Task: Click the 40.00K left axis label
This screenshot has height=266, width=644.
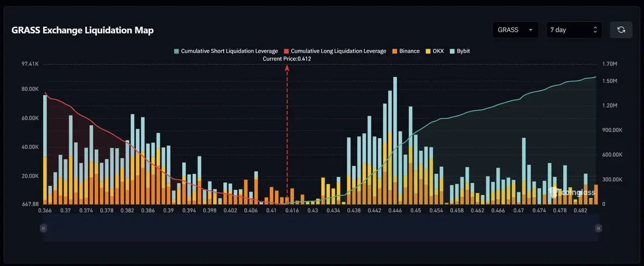Action: 31,147
